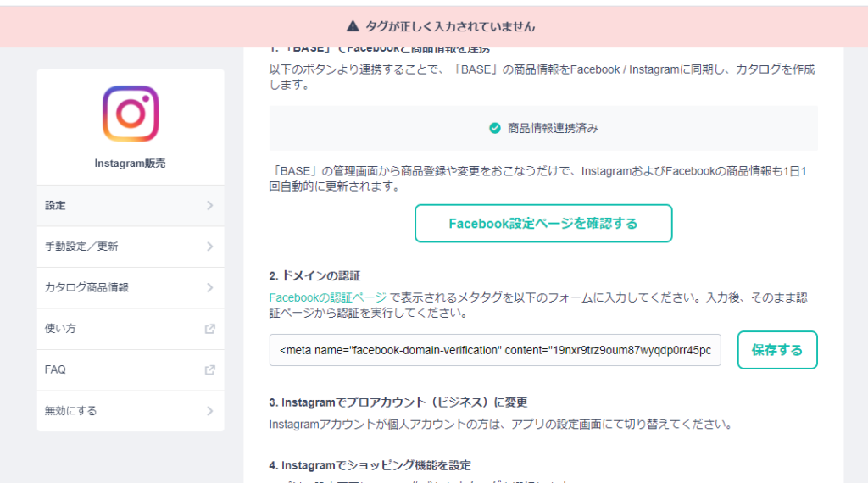This screenshot has height=483, width=868.
Task: Expand the 無効にする chevron arrow
Action: click(x=210, y=410)
